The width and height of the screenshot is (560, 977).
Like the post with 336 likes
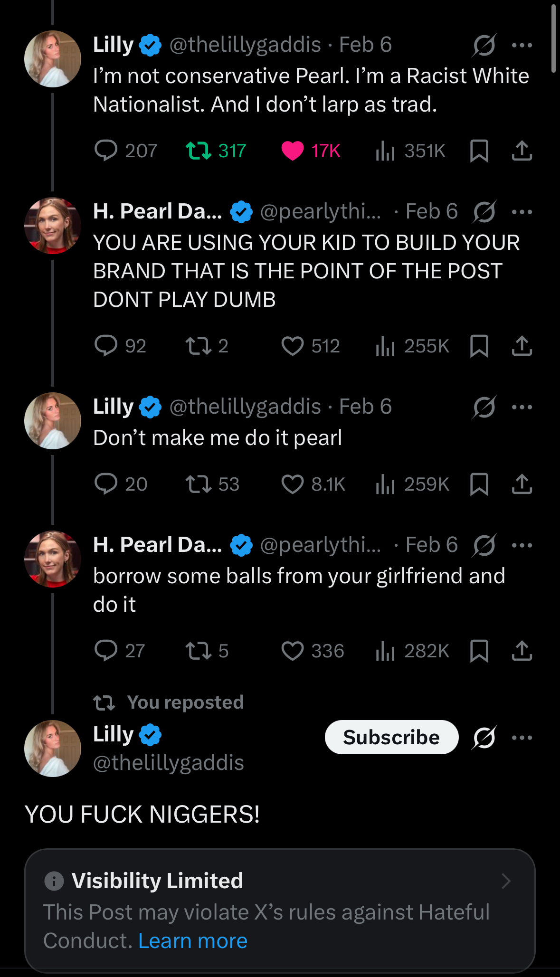pyautogui.click(x=292, y=650)
